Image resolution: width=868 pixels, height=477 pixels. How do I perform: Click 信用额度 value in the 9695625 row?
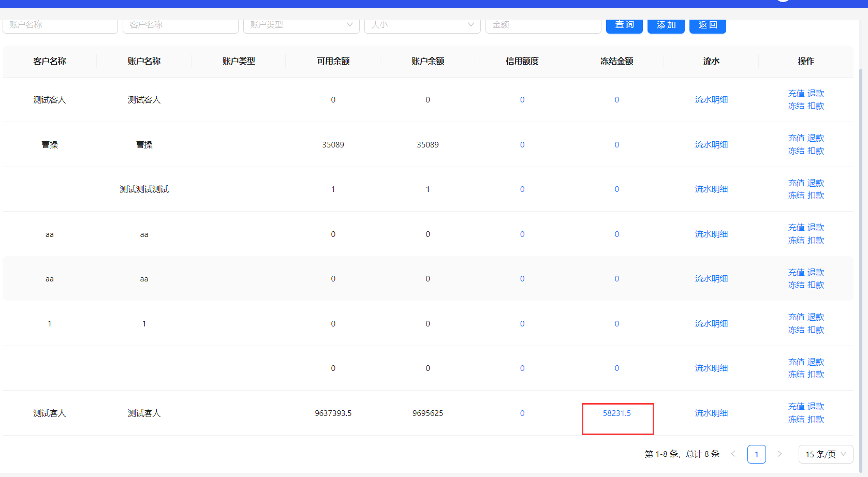[522, 413]
